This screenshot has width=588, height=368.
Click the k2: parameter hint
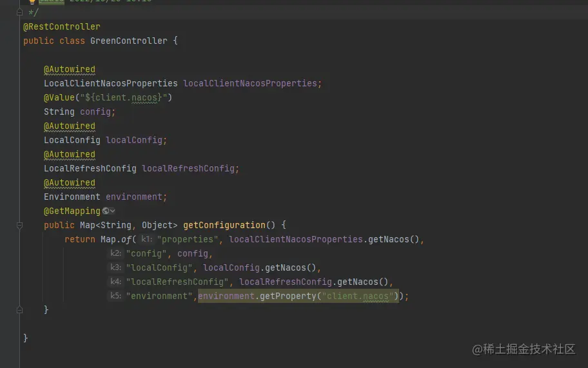point(115,253)
